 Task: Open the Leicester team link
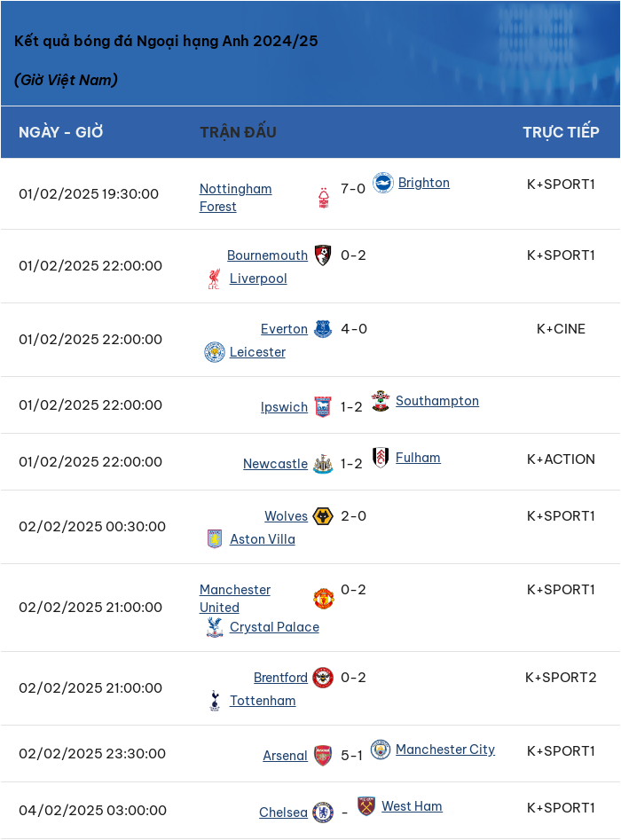click(258, 352)
